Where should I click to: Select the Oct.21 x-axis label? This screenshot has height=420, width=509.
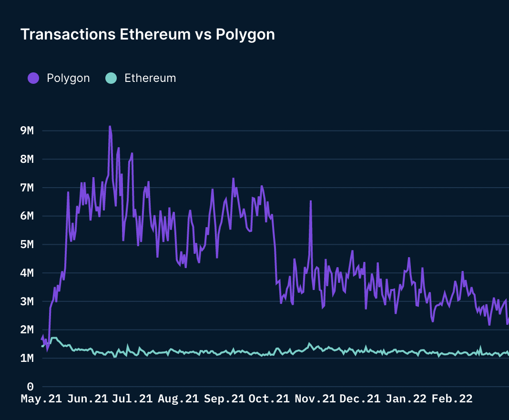[x=269, y=399]
